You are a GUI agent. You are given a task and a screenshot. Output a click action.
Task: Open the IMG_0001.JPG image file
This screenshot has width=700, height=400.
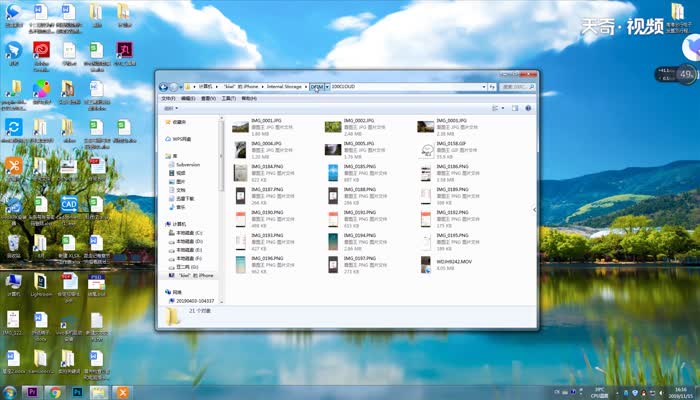point(241,127)
